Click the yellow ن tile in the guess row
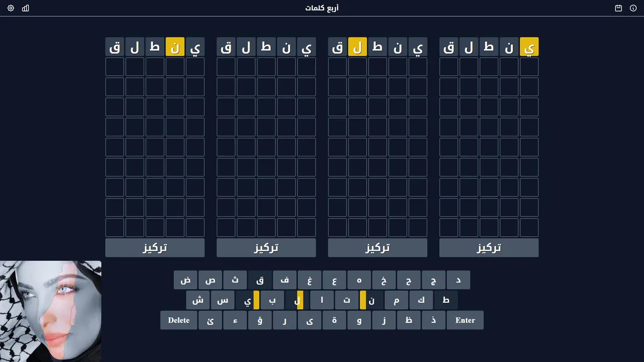 [175, 47]
